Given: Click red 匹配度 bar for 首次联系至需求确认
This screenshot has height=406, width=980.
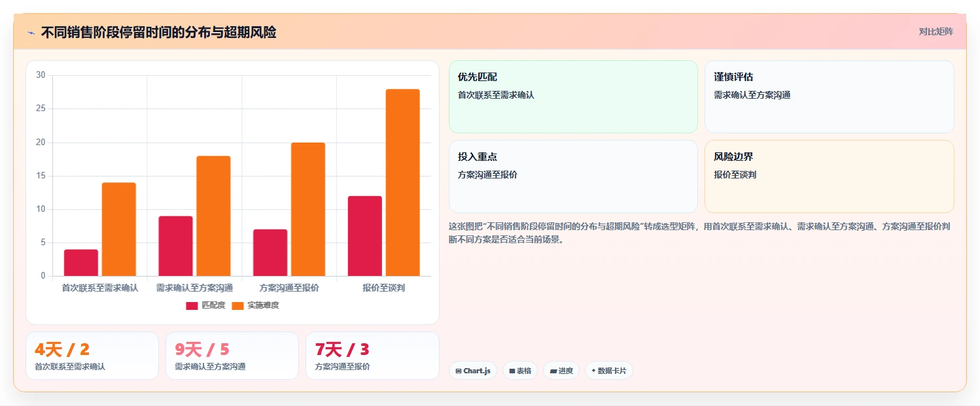Looking at the screenshot, I should coord(81,263).
